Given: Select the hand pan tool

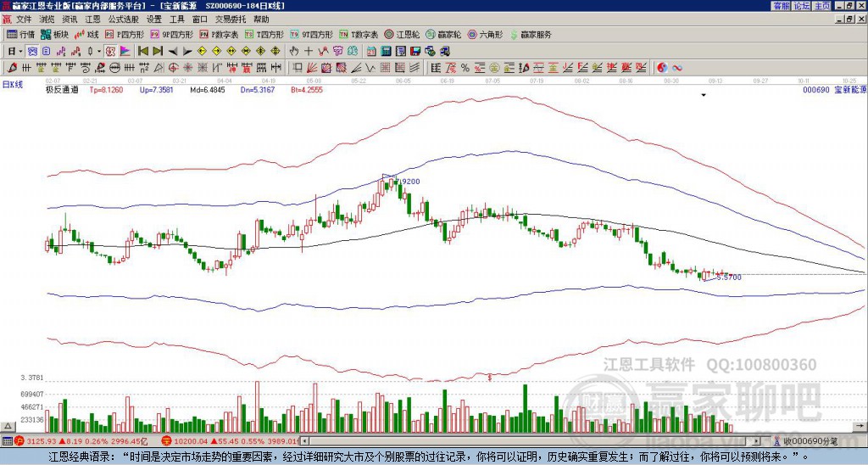Looking at the screenshot, I should [x=294, y=51].
